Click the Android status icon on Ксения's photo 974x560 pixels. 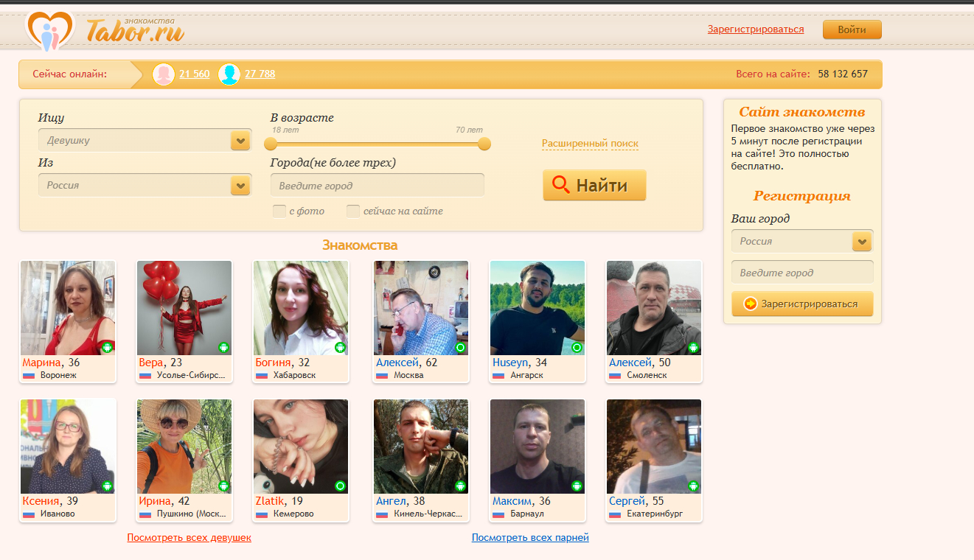107,486
